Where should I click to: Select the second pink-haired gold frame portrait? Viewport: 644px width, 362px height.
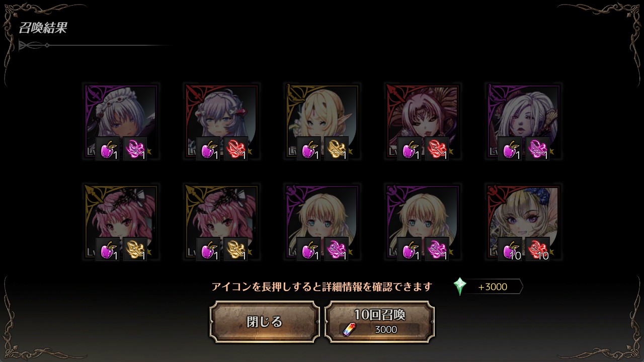click(x=222, y=222)
